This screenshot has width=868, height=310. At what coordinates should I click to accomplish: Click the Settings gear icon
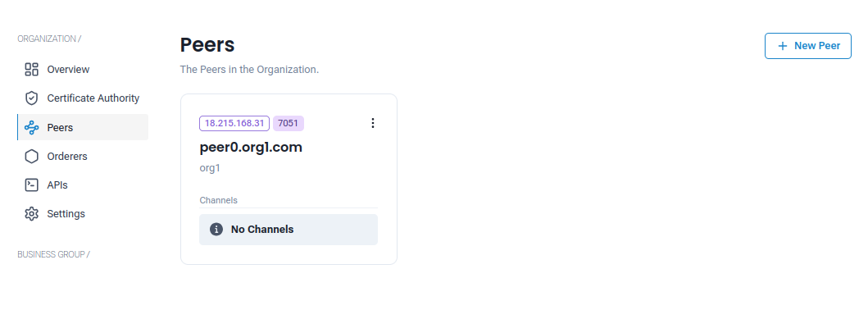(x=31, y=214)
